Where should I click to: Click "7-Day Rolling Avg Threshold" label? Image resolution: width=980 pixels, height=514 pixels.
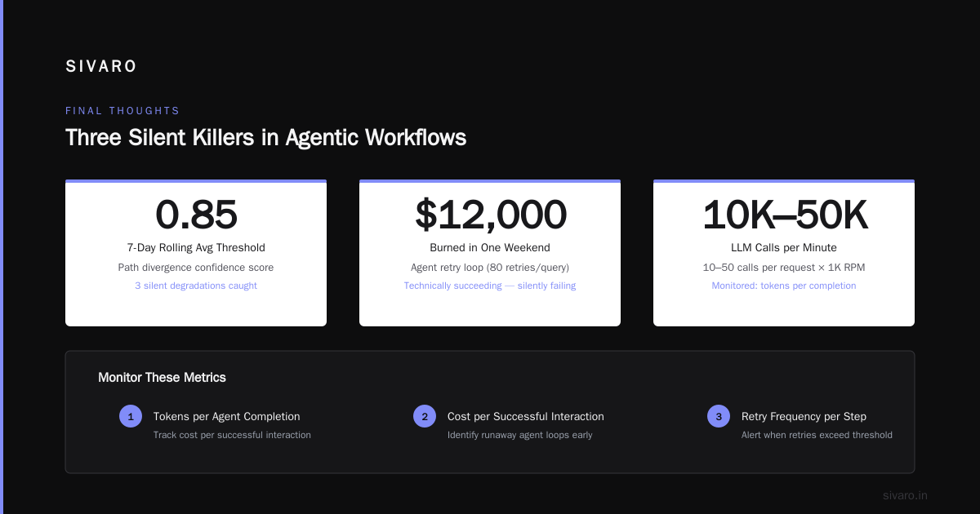196,248
